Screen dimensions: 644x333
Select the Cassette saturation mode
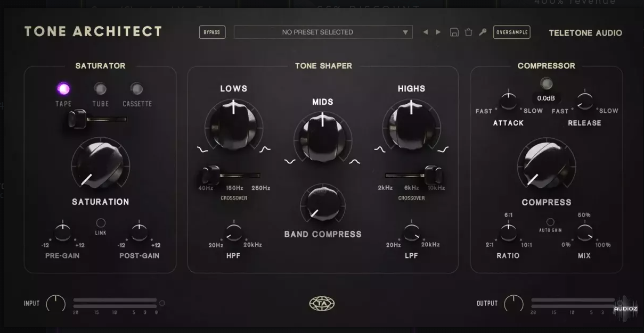[137, 89]
